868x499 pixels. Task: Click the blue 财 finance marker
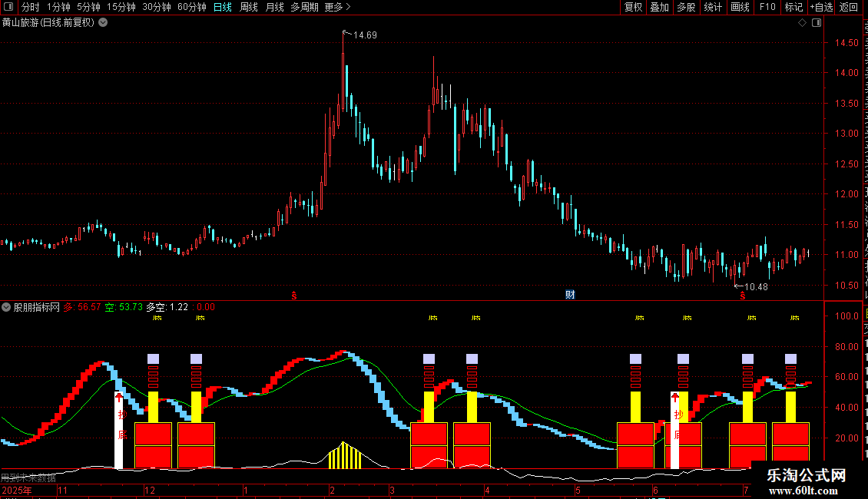(570, 294)
